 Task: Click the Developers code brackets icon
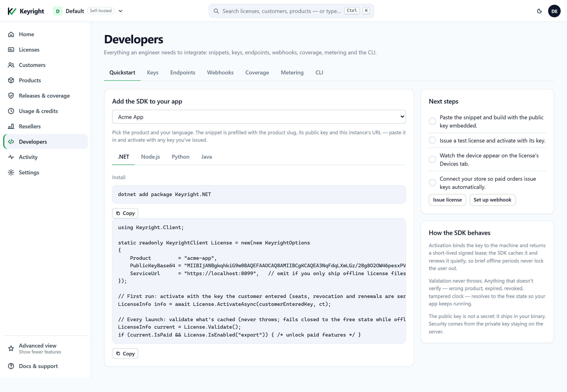(11, 142)
